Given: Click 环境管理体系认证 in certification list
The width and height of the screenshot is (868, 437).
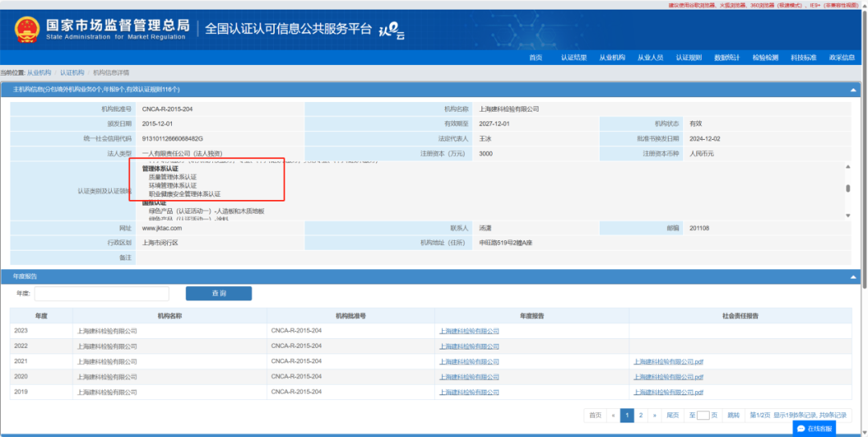Looking at the screenshot, I should pos(173,186).
